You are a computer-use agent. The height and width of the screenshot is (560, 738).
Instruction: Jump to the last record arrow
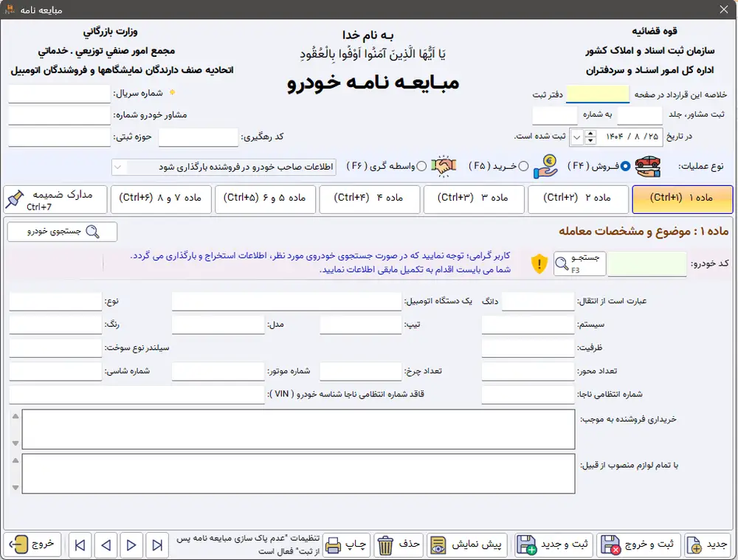click(x=158, y=545)
